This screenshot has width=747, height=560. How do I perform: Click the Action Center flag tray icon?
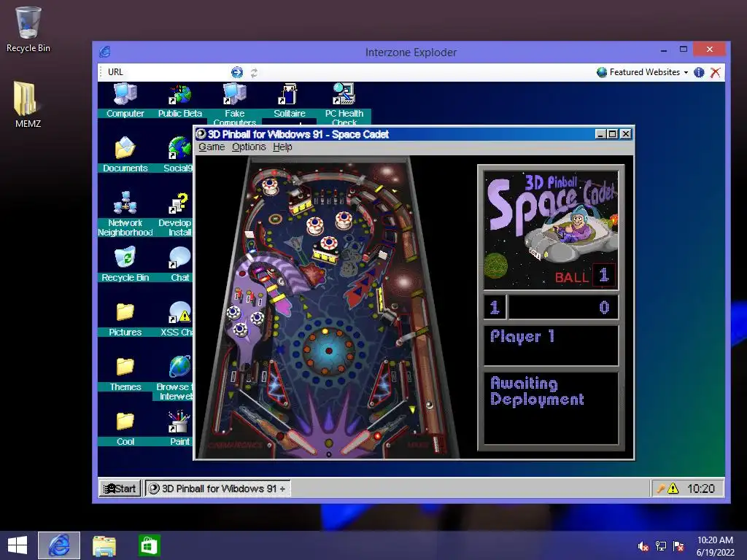tap(678, 546)
